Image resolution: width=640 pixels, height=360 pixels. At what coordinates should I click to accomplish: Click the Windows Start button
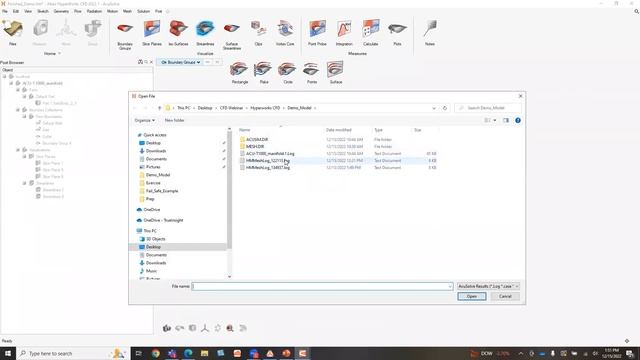point(8,353)
